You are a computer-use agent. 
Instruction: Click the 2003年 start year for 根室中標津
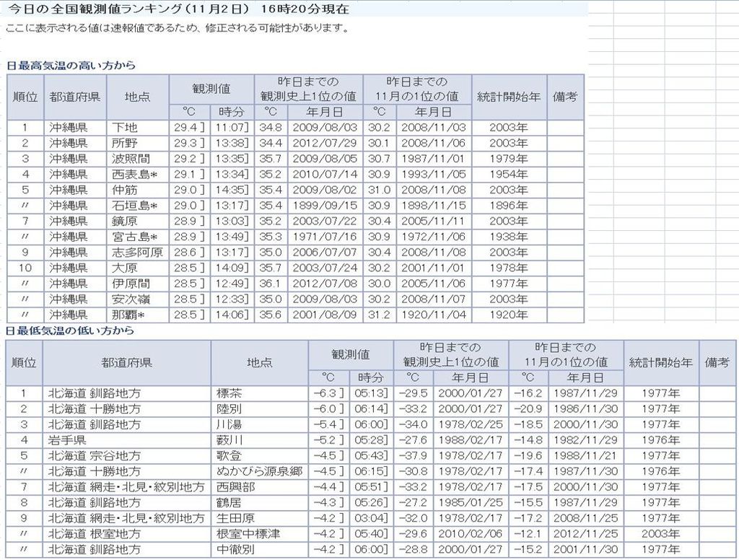click(x=660, y=533)
